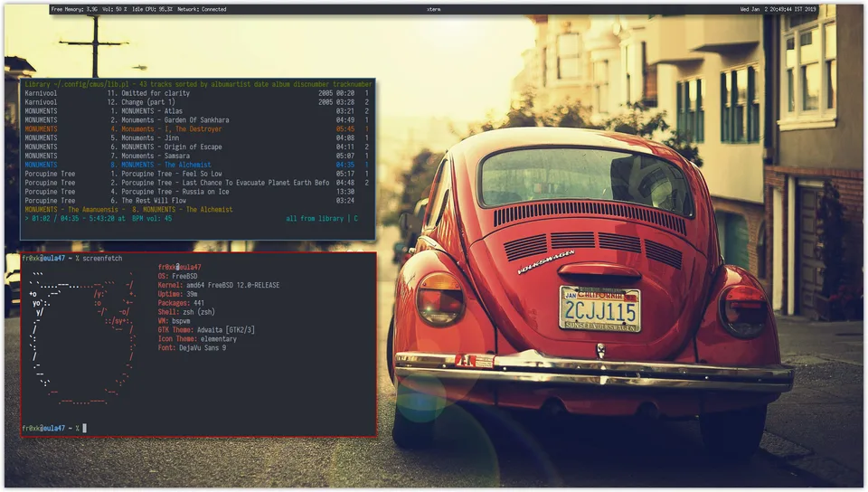Click the 'Shell: zsh (zsh)' line
This screenshot has height=492, width=868.
tap(186, 312)
